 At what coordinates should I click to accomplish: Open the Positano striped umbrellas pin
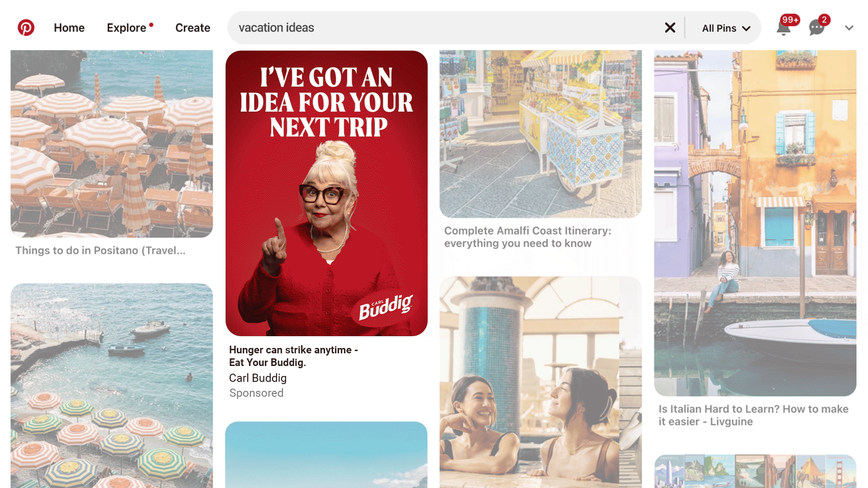point(112,144)
